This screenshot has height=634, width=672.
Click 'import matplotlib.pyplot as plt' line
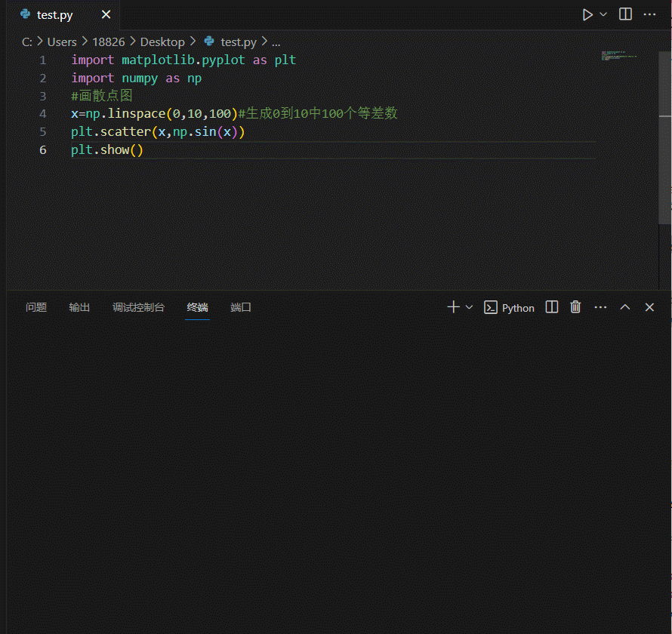(x=183, y=60)
